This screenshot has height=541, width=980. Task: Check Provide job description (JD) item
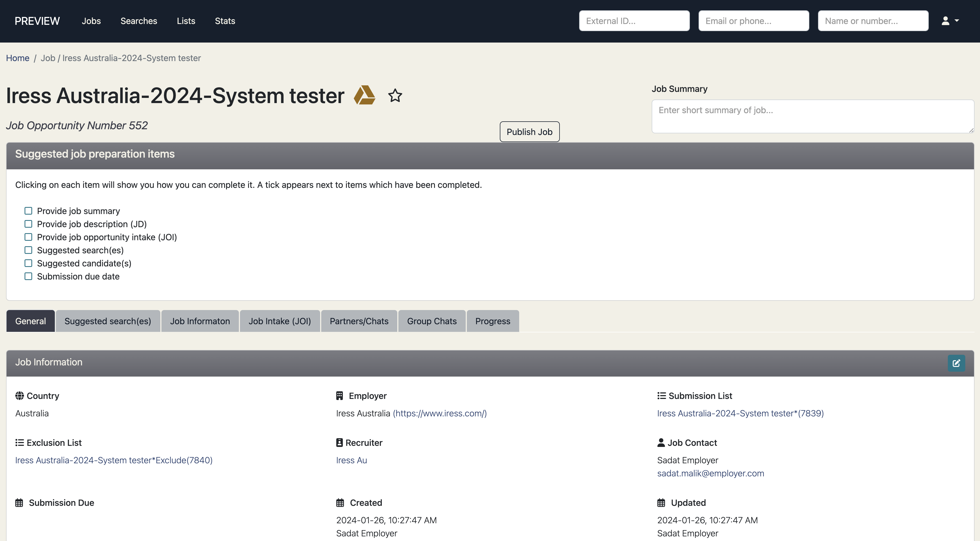coord(28,224)
